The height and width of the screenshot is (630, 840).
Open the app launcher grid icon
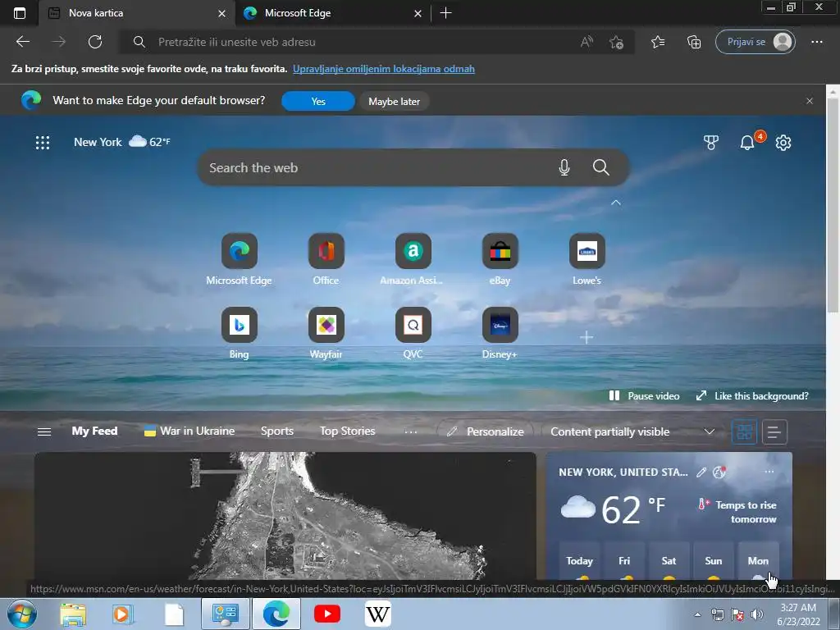point(43,143)
